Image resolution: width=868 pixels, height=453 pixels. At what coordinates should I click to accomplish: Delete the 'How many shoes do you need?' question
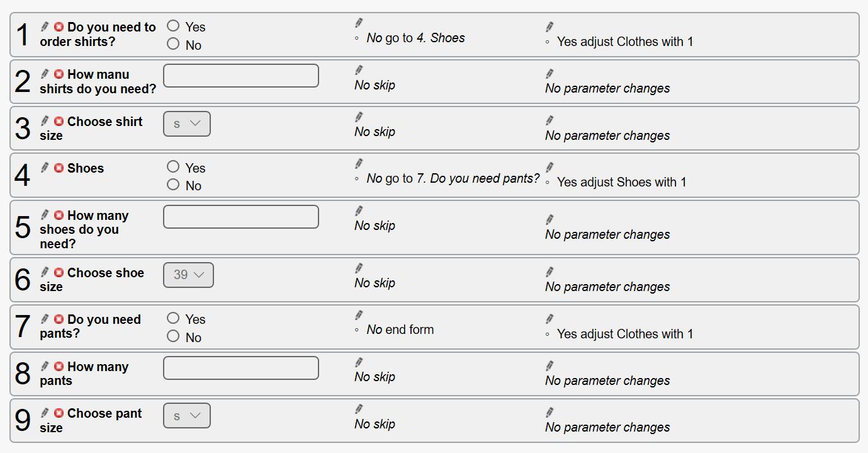(59, 215)
